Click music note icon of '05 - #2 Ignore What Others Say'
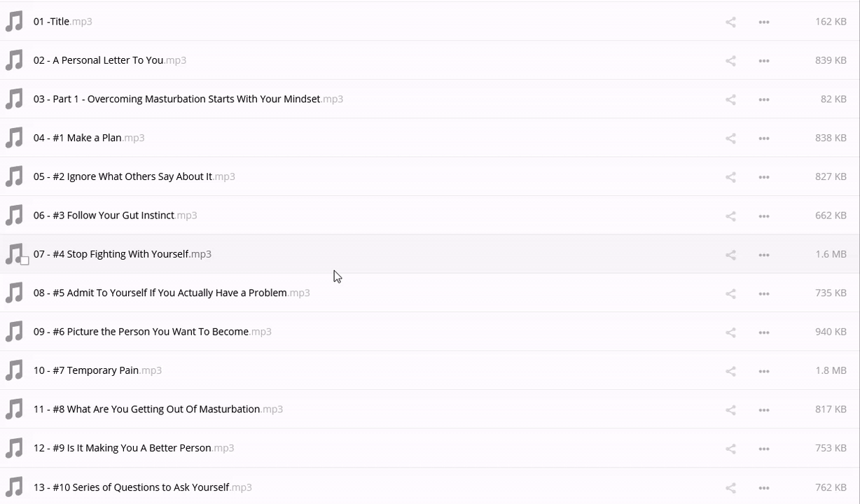Image resolution: width=860 pixels, height=504 pixels. [x=14, y=177]
